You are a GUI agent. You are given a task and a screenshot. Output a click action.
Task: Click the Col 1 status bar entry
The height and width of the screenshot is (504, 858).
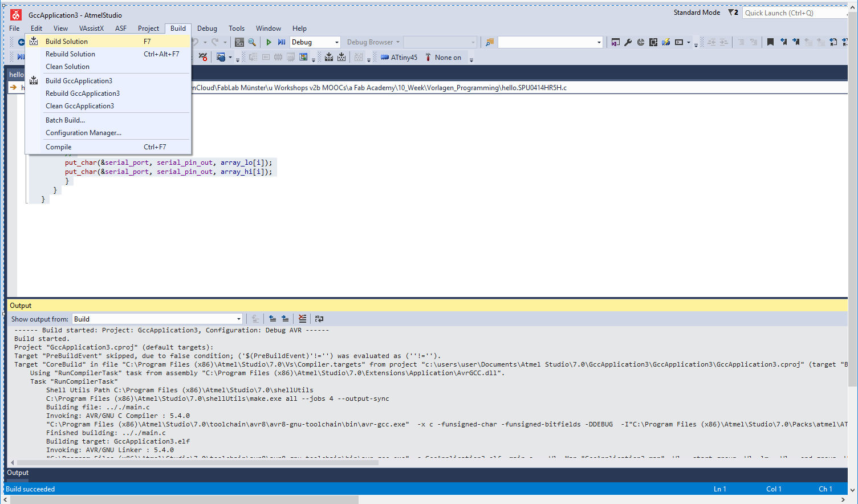tap(774, 489)
